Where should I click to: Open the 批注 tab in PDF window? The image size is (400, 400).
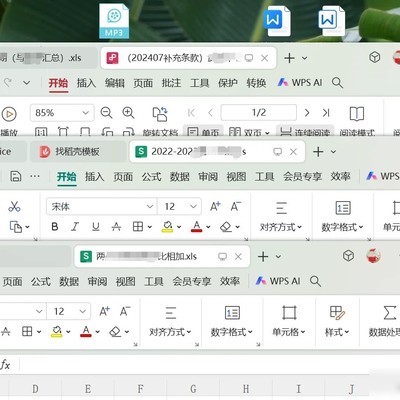point(171,83)
